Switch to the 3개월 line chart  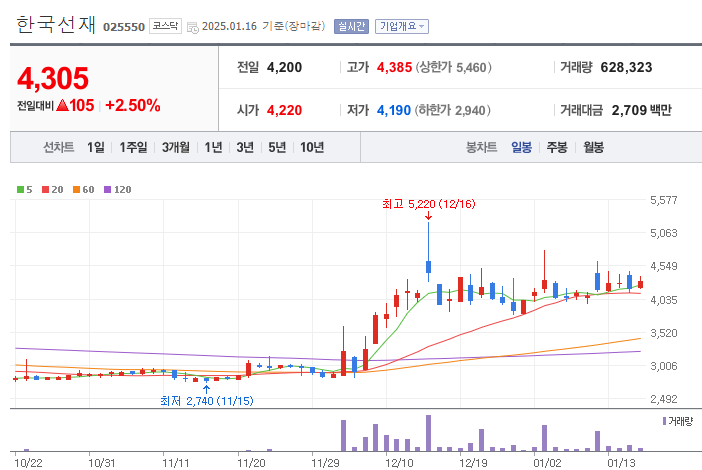[x=176, y=147]
